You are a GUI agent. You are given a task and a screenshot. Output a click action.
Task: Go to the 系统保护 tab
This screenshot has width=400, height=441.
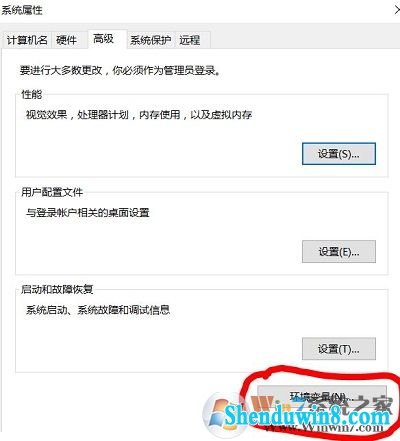click(151, 41)
